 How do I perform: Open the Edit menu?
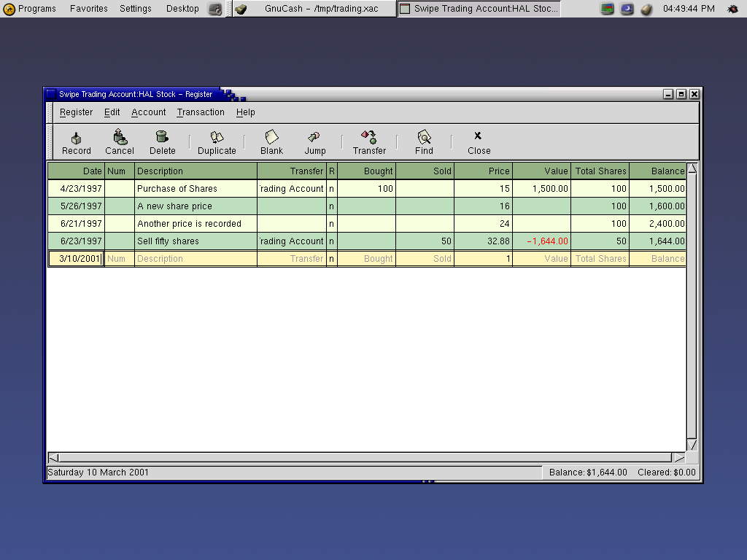pyautogui.click(x=112, y=112)
